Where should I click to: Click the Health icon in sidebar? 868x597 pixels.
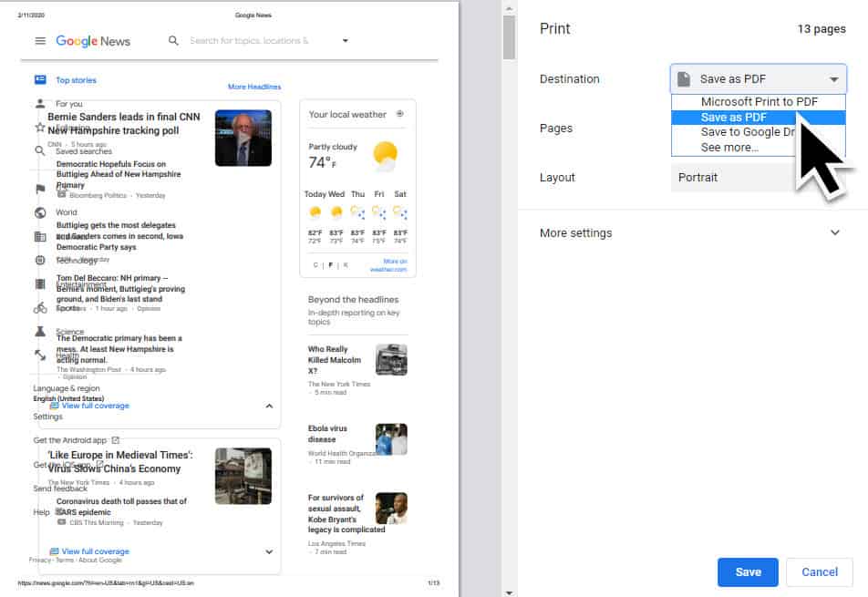[40, 355]
